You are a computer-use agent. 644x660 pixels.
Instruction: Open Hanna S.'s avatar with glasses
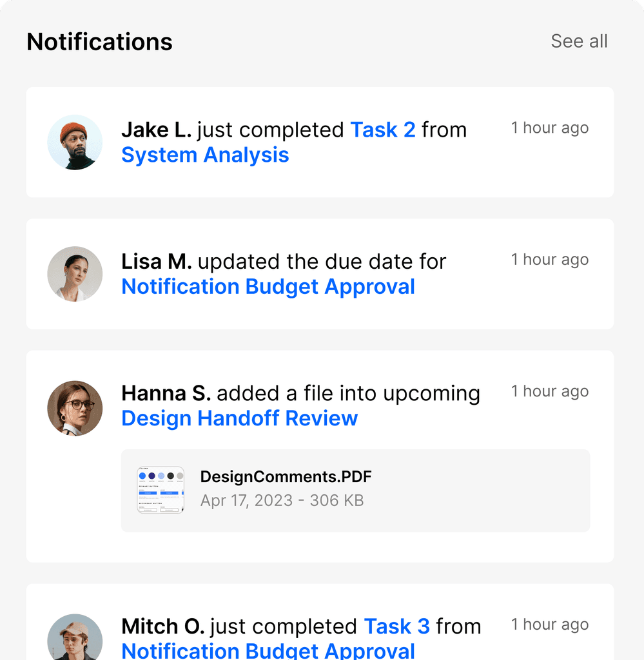pos(75,408)
